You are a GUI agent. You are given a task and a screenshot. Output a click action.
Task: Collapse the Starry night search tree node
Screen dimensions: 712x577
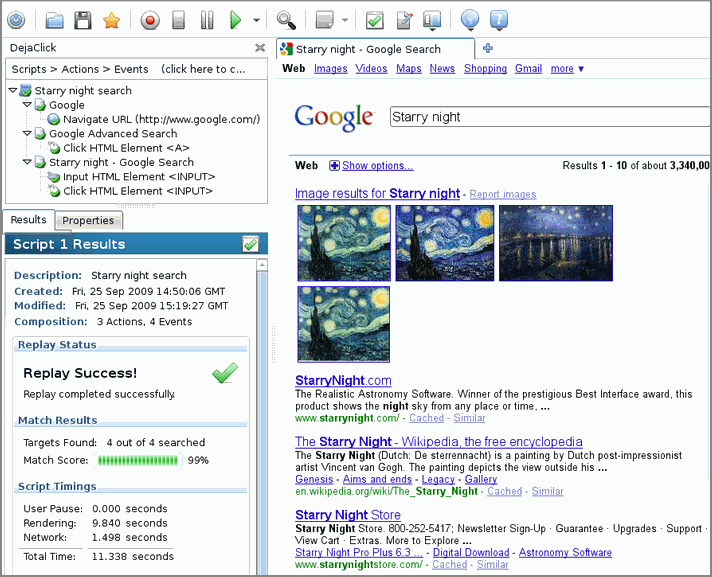point(12,91)
